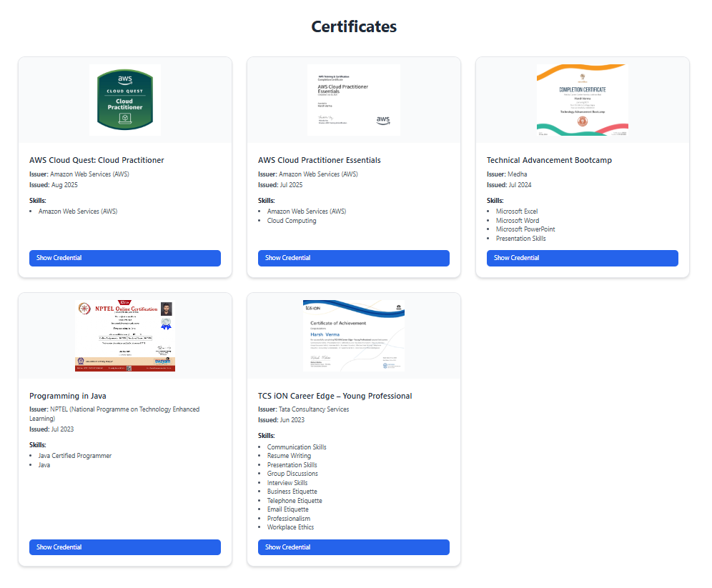Show credential for AWS Cloud Quest: Cloud Practitioner
This screenshot has height=588, width=712.
point(125,258)
